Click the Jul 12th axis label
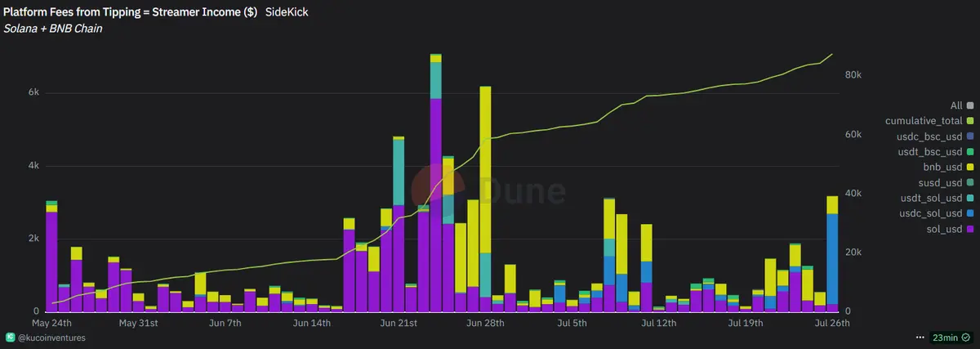 pos(659,324)
